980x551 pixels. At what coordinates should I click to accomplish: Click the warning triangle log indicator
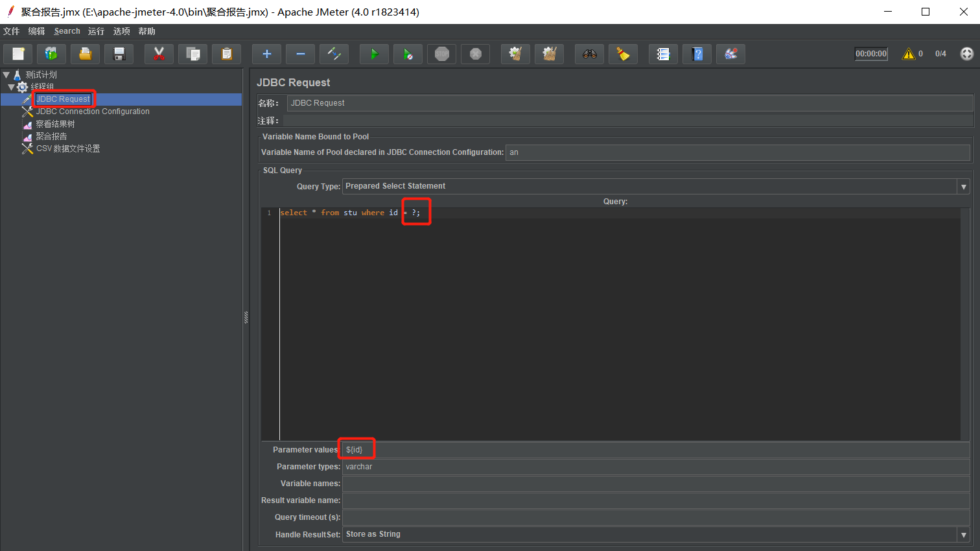[x=909, y=54]
